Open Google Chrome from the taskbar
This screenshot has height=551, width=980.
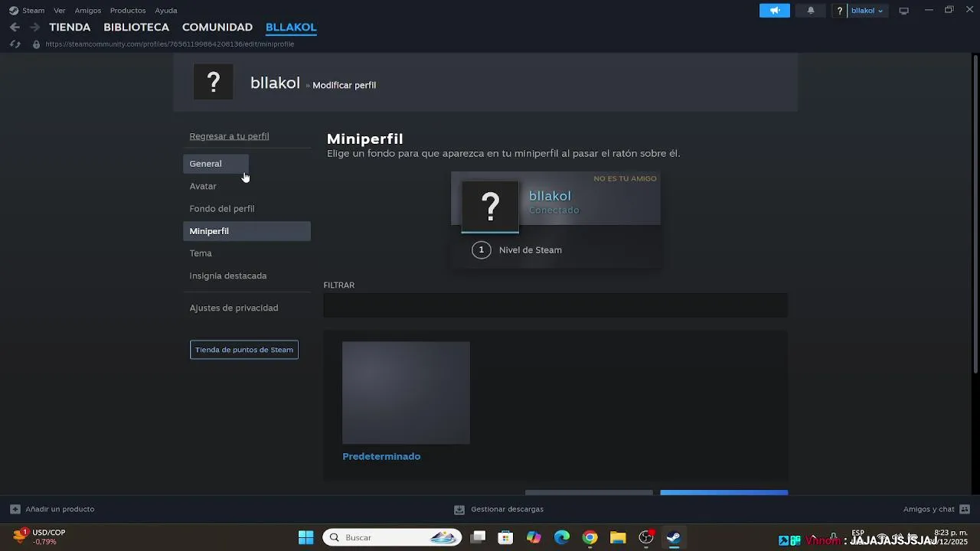tap(590, 537)
